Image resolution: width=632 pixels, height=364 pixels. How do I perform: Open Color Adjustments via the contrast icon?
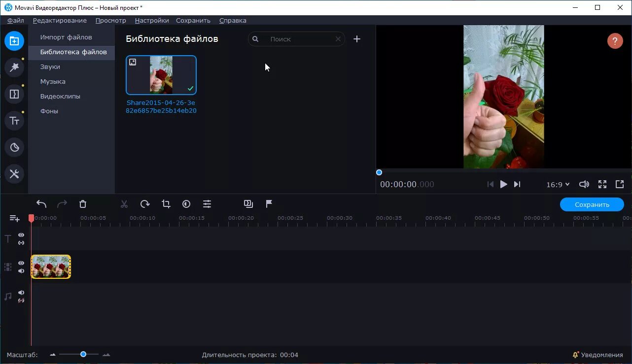coord(186,203)
